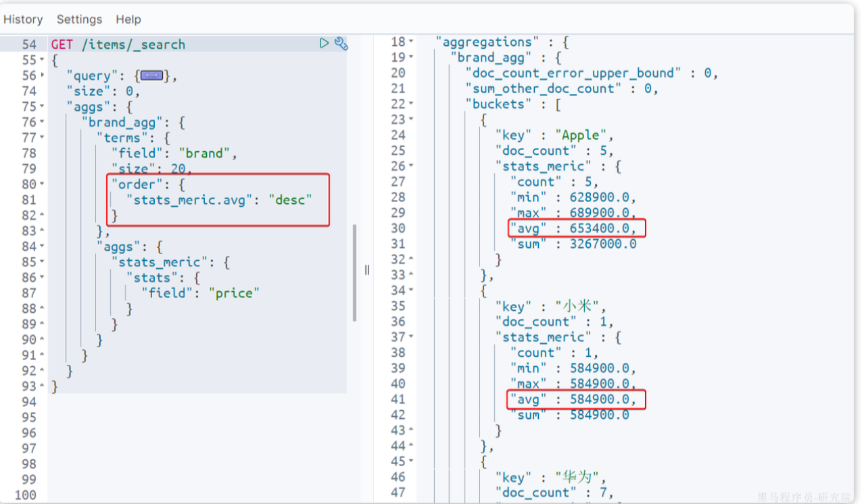The height and width of the screenshot is (504, 862).
Task: Click the "desc" sort order value
Action: 290,200
